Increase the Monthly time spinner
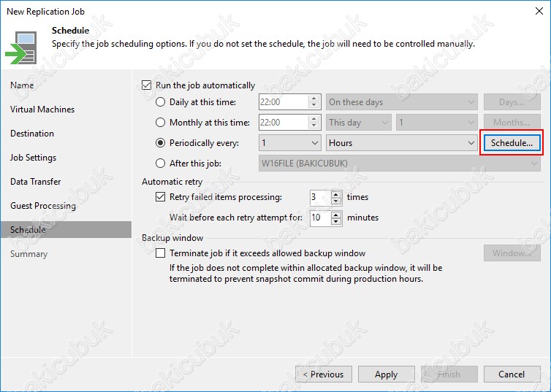This screenshot has height=392, width=551. pyautogui.click(x=313, y=118)
